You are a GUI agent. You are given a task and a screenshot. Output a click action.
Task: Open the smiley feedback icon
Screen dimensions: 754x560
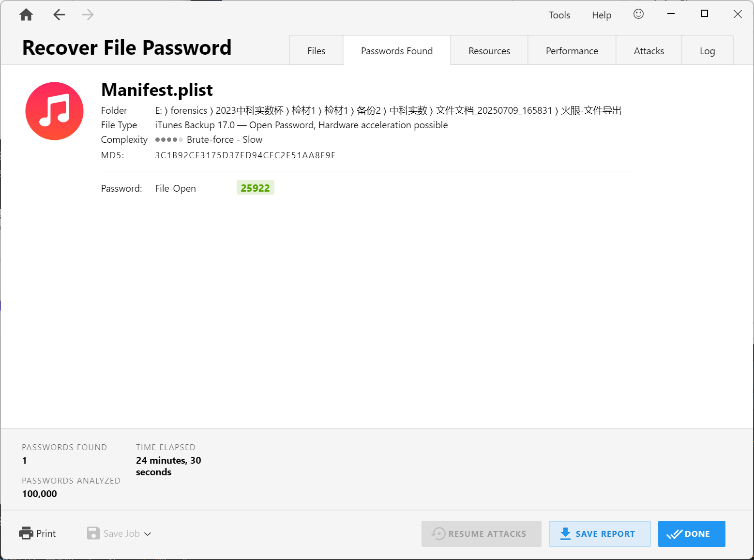point(638,14)
